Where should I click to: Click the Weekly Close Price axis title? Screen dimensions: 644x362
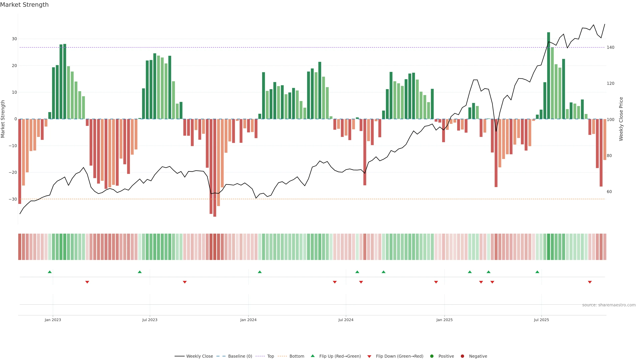coord(621,119)
